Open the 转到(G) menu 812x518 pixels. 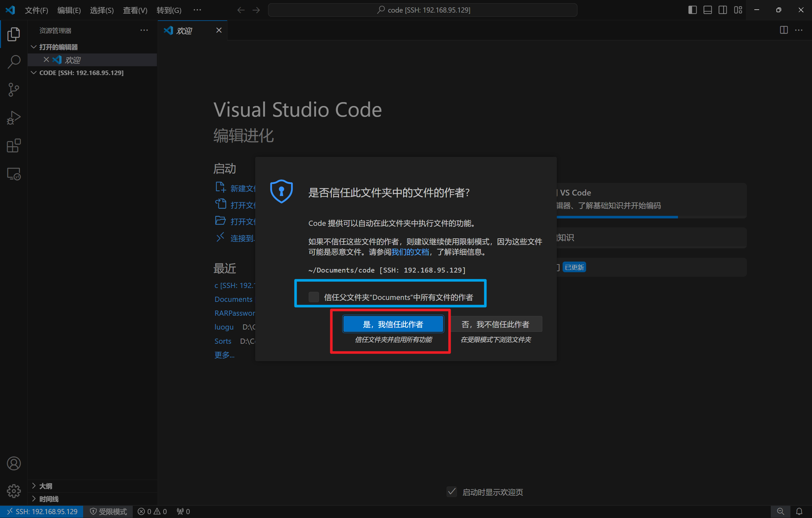169,10
